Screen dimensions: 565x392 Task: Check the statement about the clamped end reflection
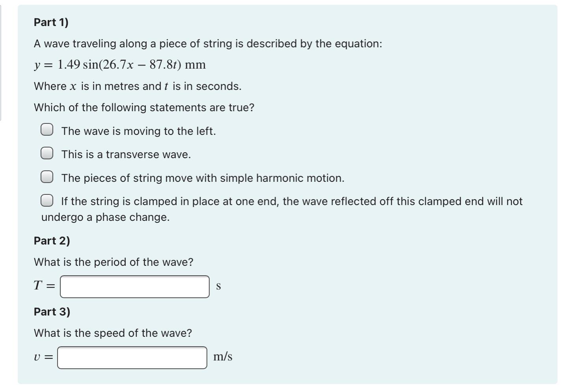click(x=47, y=201)
